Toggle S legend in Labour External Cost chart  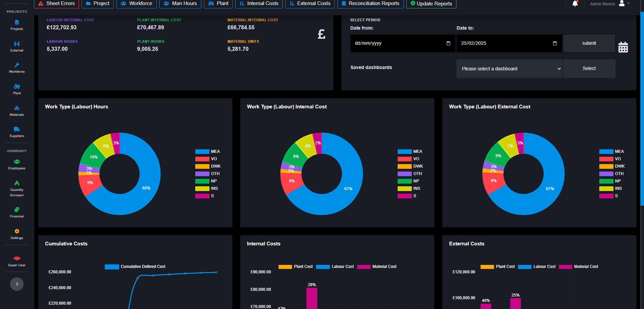609,196
